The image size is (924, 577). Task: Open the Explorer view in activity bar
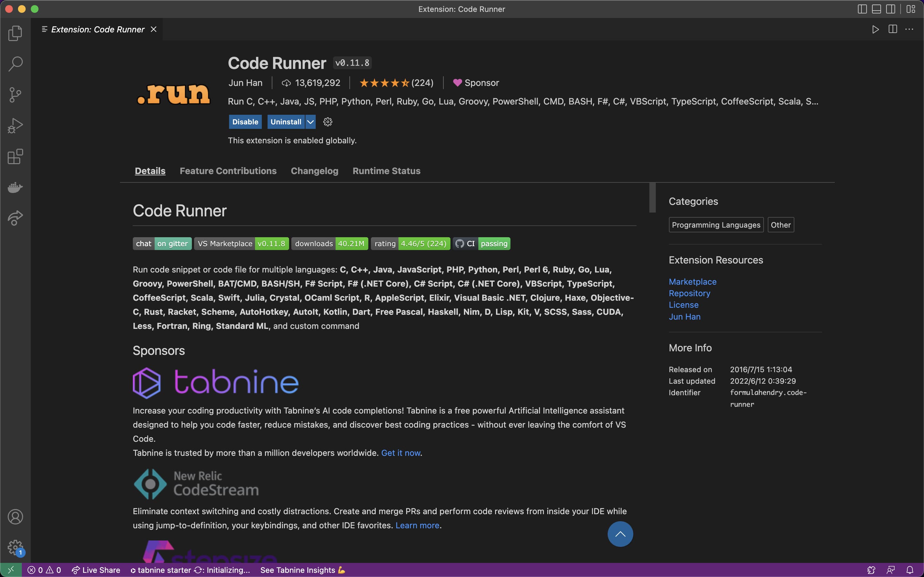15,33
